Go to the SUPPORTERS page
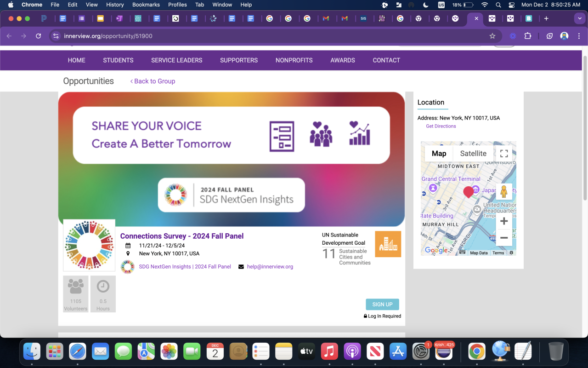 point(239,60)
